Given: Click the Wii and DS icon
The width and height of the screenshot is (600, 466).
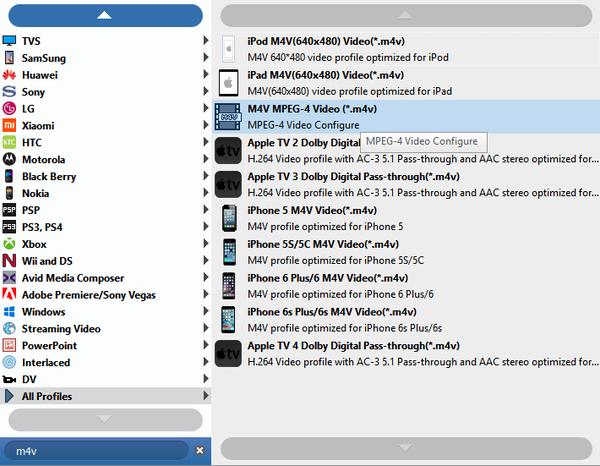Looking at the screenshot, I should pyautogui.click(x=9, y=261).
